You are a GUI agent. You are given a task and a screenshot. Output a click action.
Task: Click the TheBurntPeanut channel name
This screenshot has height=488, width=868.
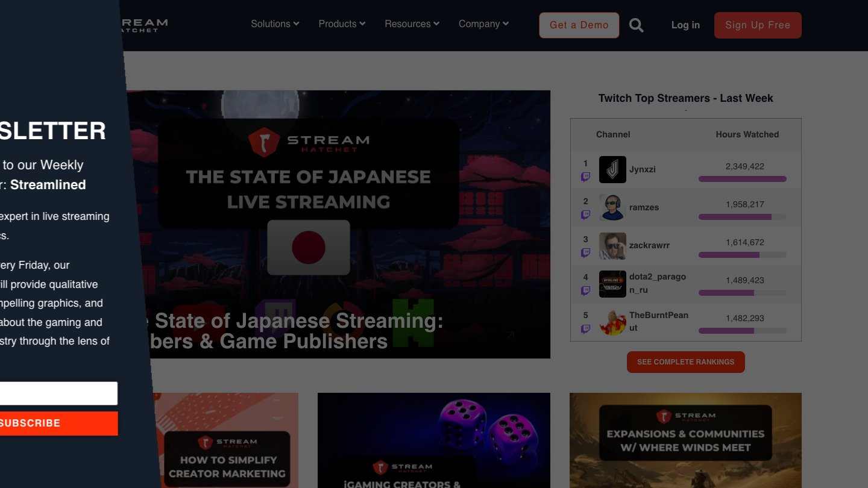click(659, 321)
